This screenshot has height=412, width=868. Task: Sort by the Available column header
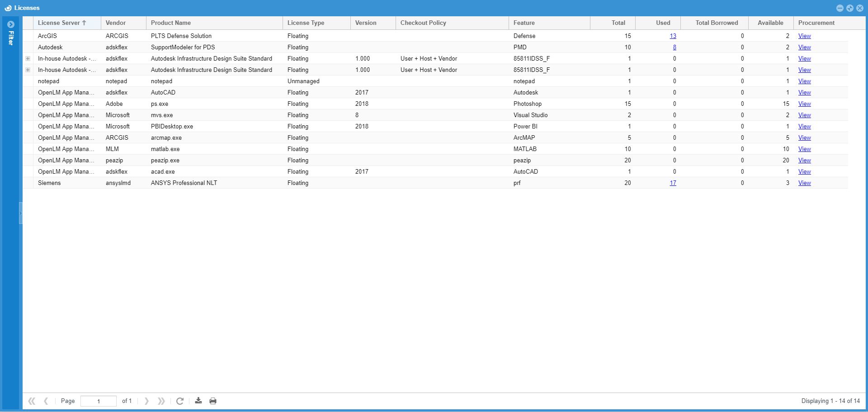point(770,23)
